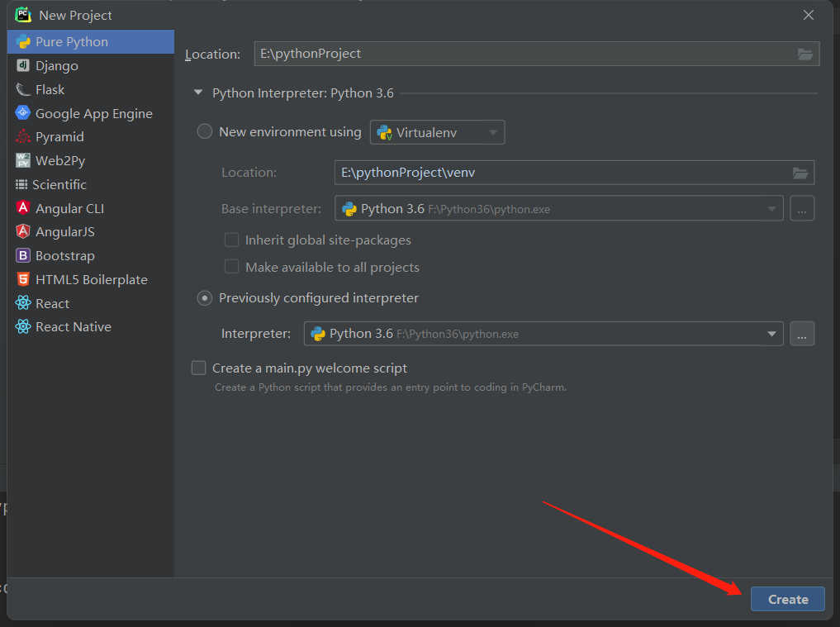
Task: Click the HTML5 Boilerplate icon
Action: [x=23, y=279]
